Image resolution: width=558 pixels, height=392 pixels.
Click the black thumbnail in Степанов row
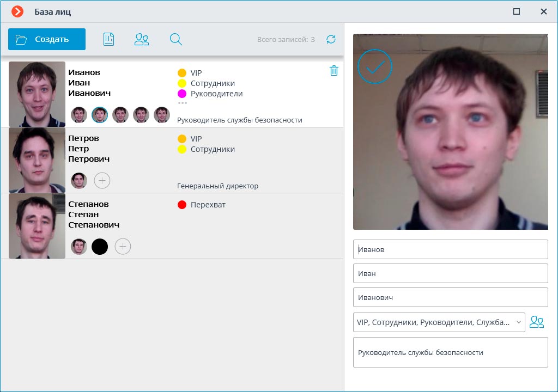pyautogui.click(x=100, y=247)
